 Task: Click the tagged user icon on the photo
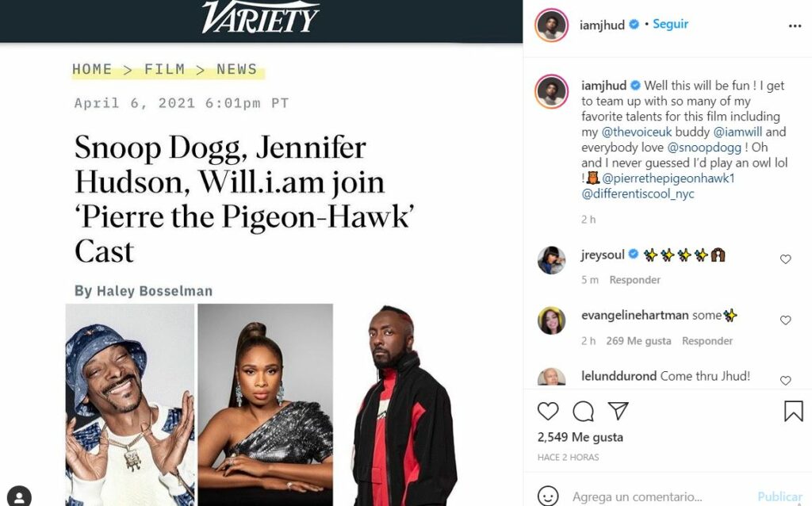pos(19,496)
